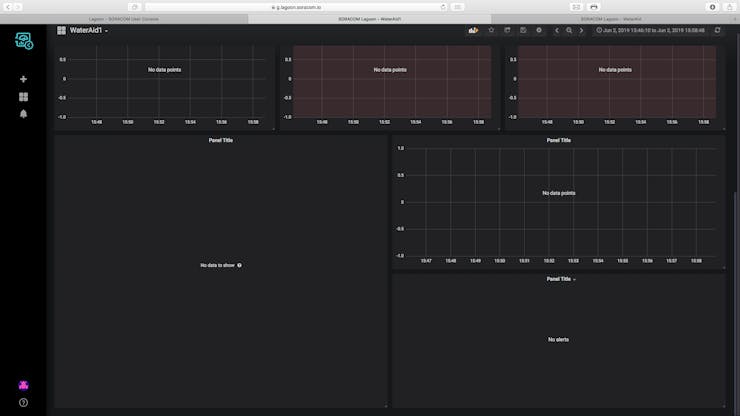Open the Help question mark icon
The width and height of the screenshot is (740, 416).
23,403
